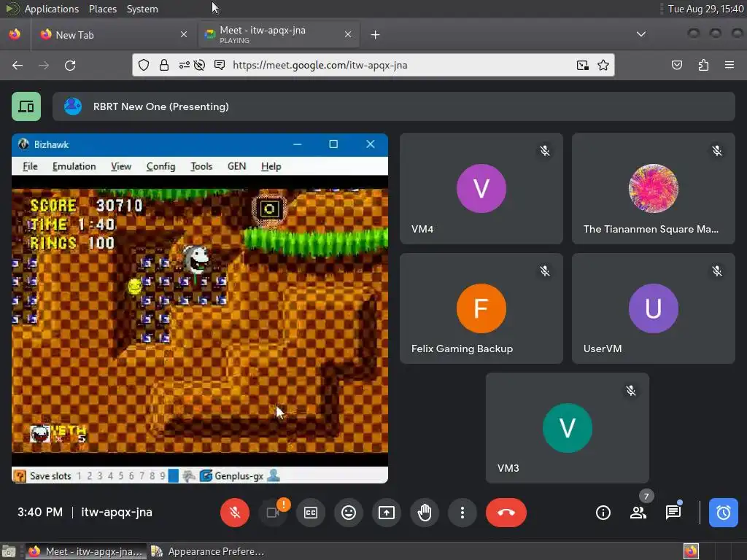The image size is (747, 560).
Task: Open the Places system menu
Action: pyautogui.click(x=102, y=9)
